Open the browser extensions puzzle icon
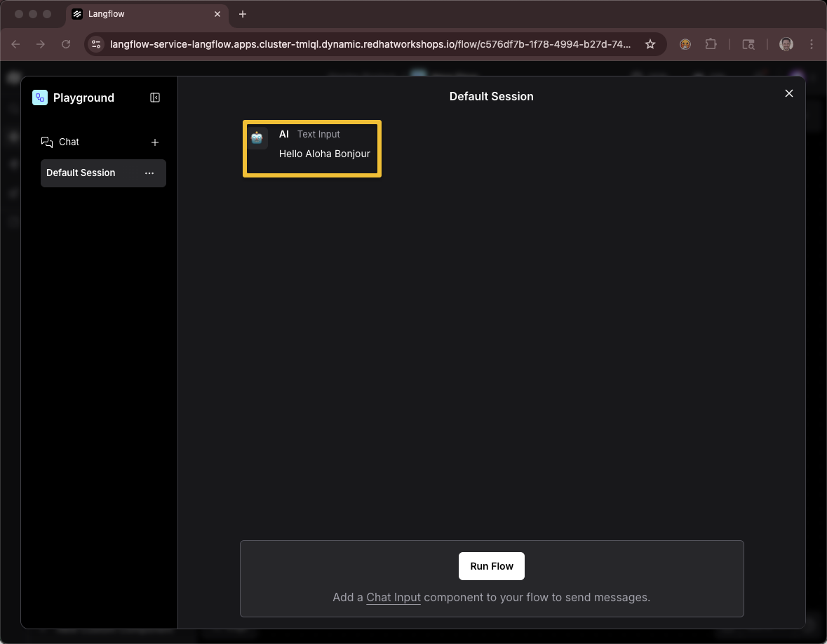Image resolution: width=827 pixels, height=644 pixels. coord(711,43)
